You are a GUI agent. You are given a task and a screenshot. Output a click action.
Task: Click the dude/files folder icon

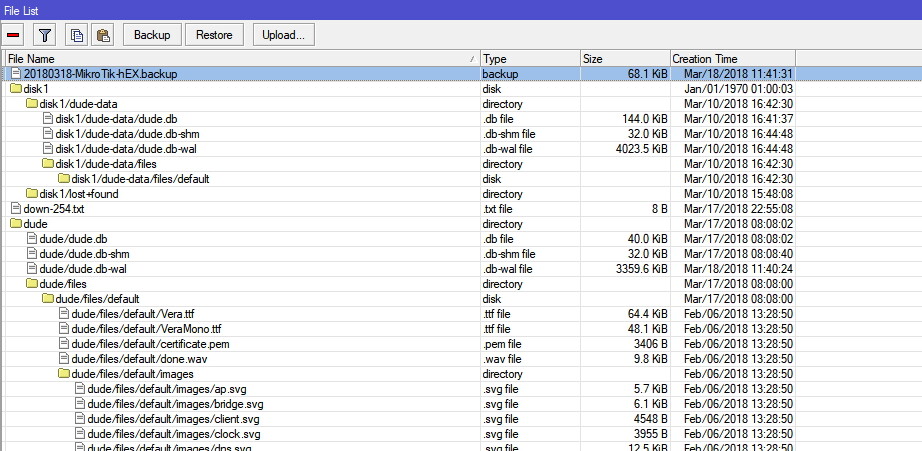(x=32, y=283)
